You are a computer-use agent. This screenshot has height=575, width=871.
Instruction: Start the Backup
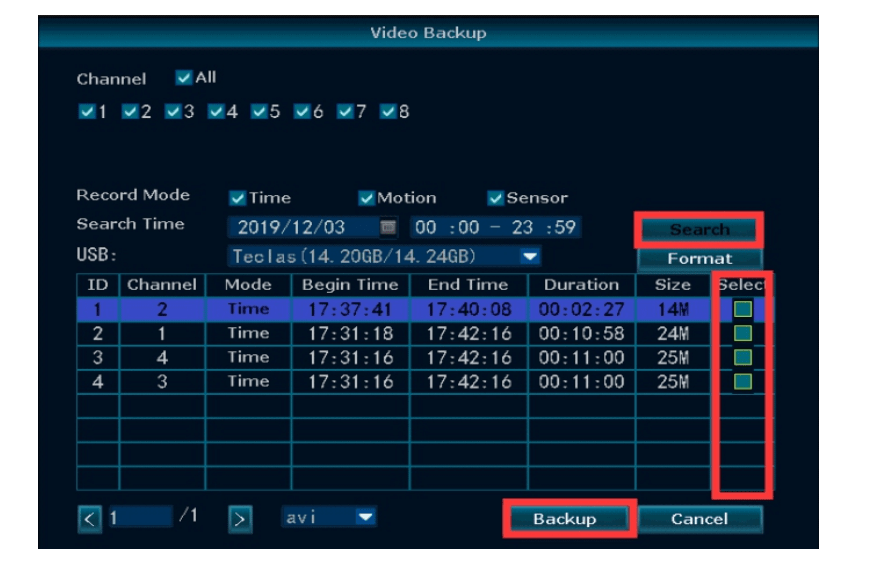tap(565, 519)
